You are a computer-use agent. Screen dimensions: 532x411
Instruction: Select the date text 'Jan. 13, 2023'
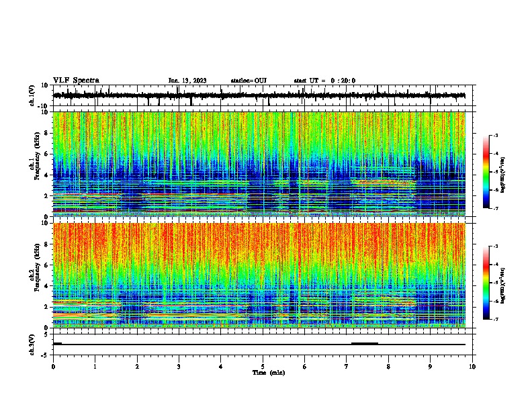(x=187, y=81)
